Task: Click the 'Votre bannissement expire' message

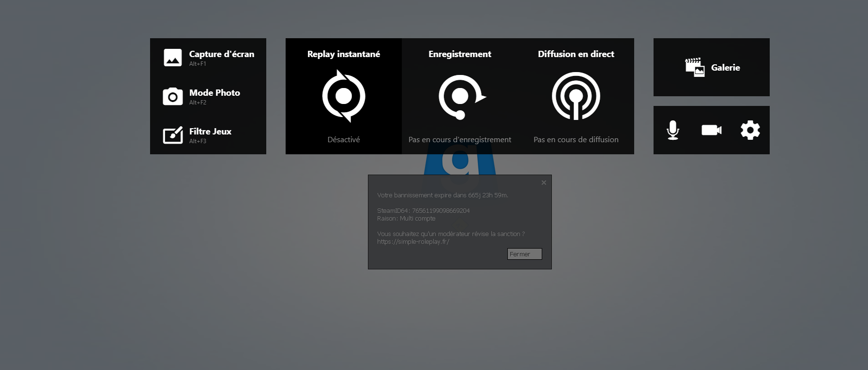Action: 442,195
